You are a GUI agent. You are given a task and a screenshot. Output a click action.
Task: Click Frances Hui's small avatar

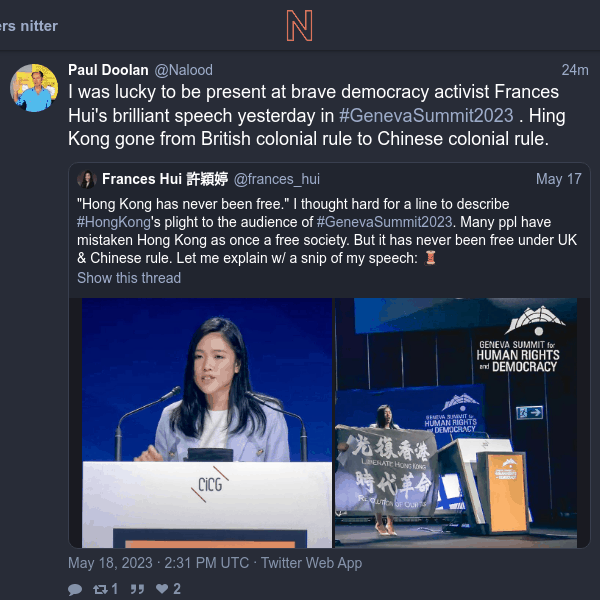point(87,179)
